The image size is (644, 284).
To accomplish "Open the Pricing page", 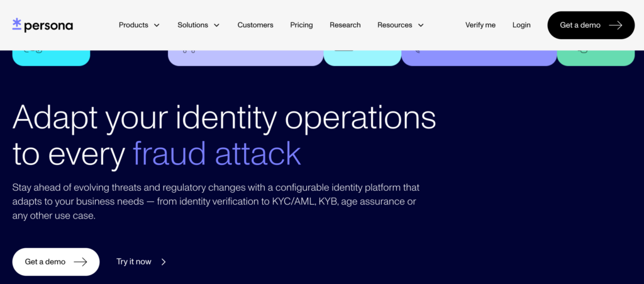I will coord(301,25).
